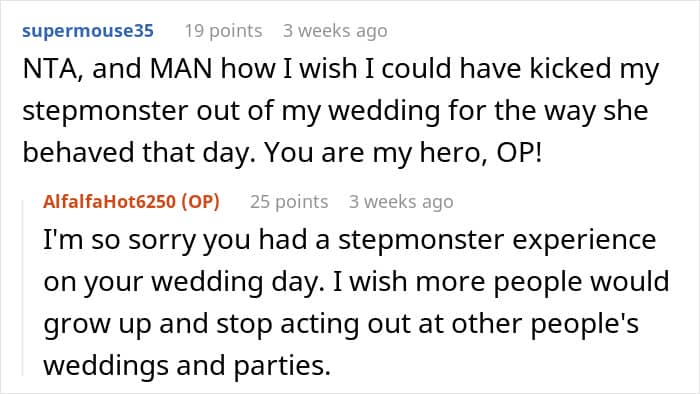This screenshot has height=394, width=700.
Task: Click the 25 points score
Action: [289, 202]
